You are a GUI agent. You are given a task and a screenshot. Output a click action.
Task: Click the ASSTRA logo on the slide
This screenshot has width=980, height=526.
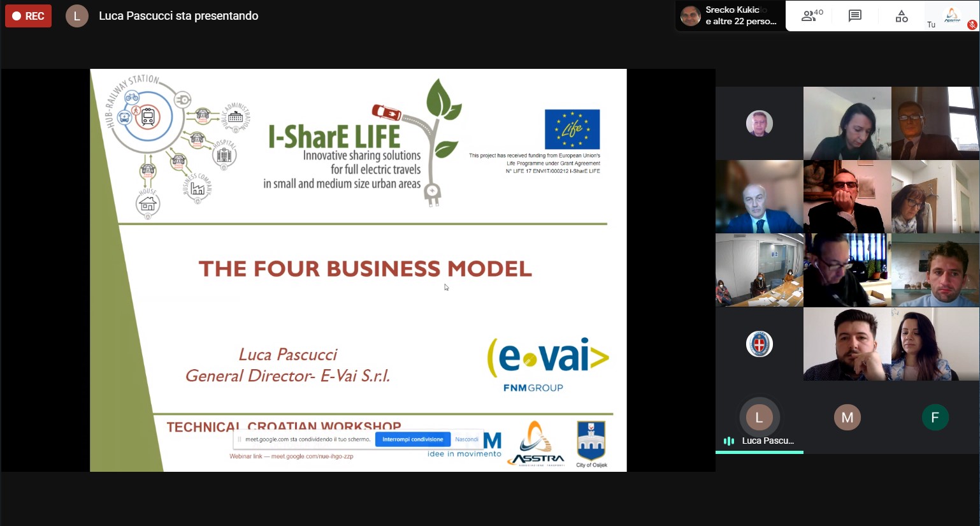tap(536, 444)
